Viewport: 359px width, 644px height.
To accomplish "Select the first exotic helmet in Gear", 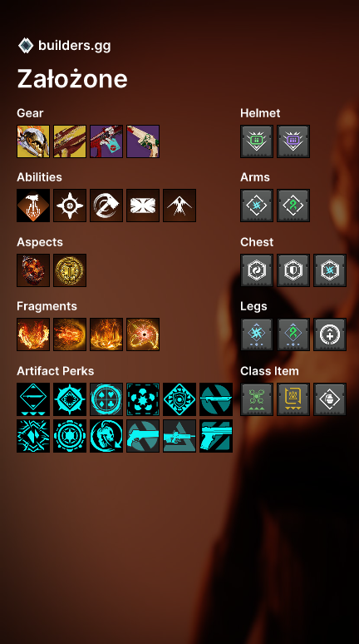I will [x=33, y=141].
